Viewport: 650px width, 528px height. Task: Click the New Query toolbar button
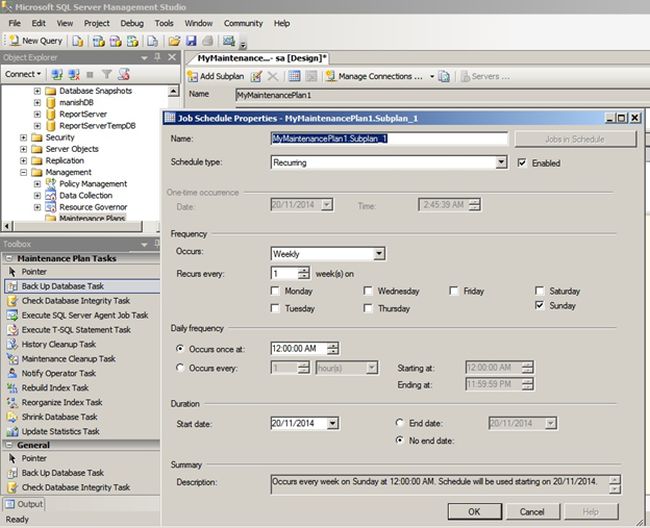pos(35,41)
